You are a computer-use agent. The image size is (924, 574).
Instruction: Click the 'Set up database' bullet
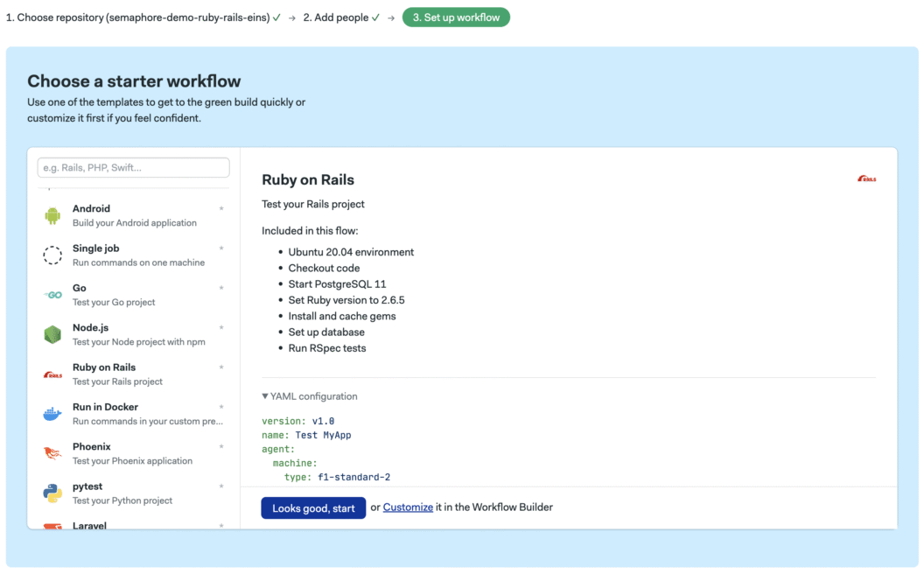[x=326, y=332]
